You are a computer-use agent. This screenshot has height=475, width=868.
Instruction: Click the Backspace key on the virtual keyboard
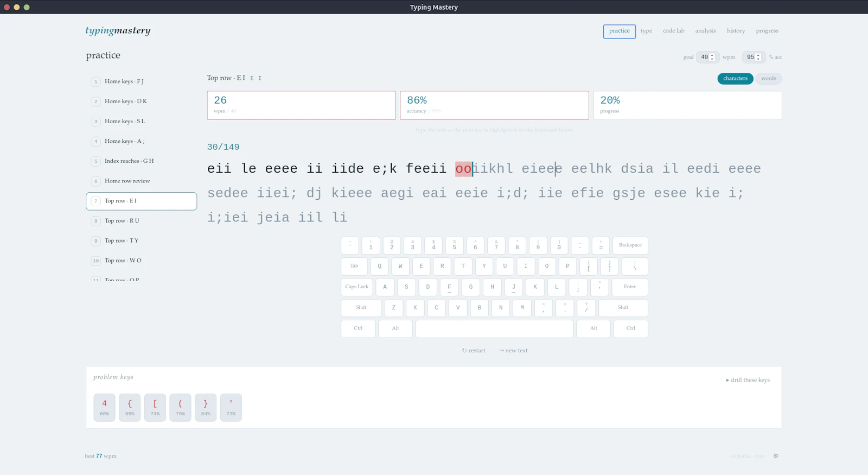click(x=630, y=245)
